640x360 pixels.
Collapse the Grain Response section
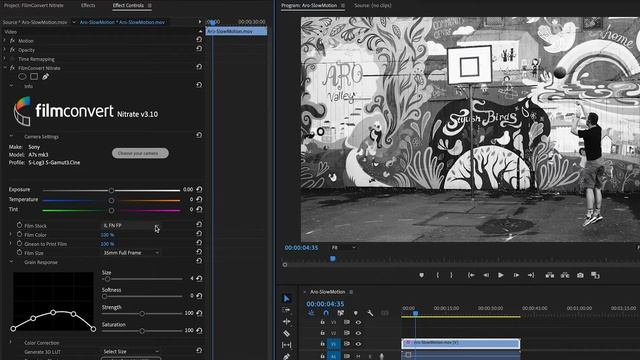pyautogui.click(x=11, y=262)
